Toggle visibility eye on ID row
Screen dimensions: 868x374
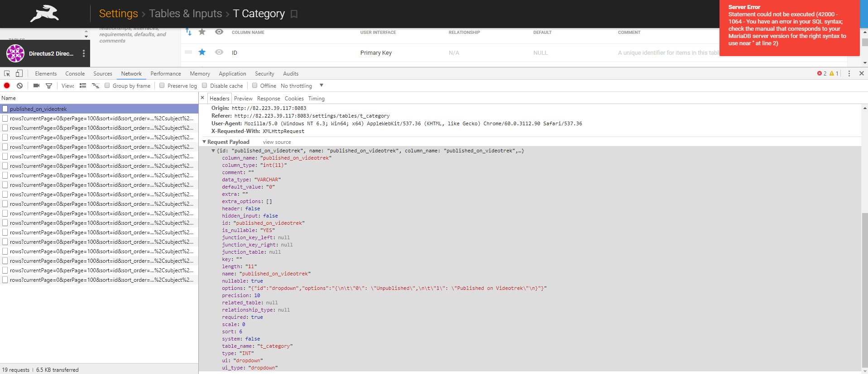point(219,52)
